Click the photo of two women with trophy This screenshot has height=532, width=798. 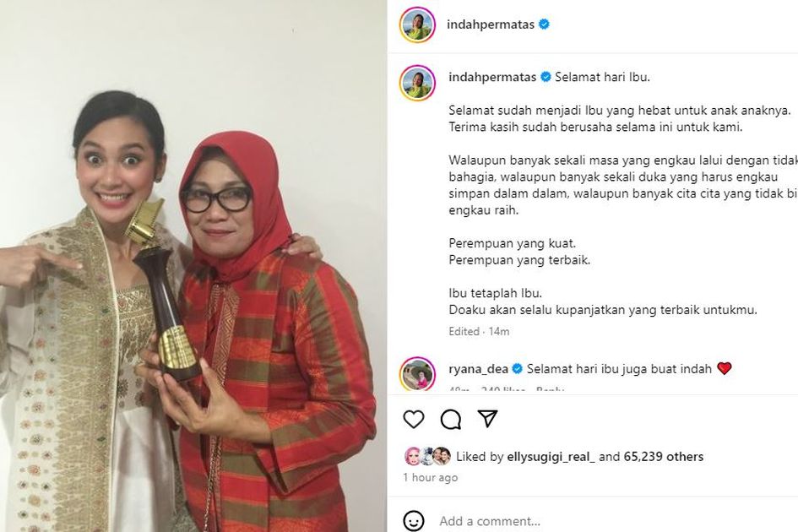pyautogui.click(x=193, y=266)
